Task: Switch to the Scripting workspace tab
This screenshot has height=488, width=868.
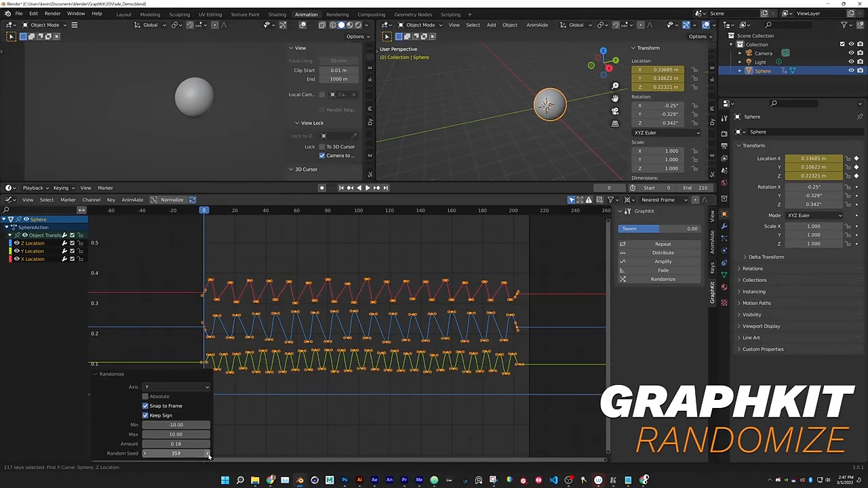Action: [x=450, y=14]
